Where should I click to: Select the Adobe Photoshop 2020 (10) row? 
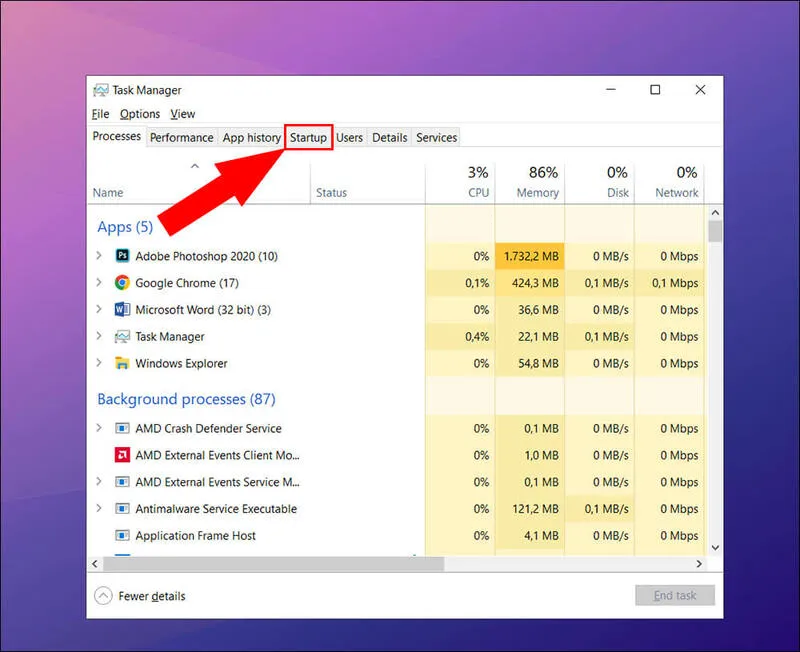click(x=396, y=256)
